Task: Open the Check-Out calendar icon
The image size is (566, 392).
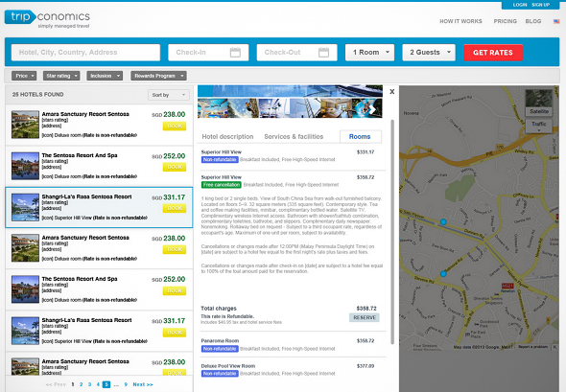Action: click(x=324, y=53)
